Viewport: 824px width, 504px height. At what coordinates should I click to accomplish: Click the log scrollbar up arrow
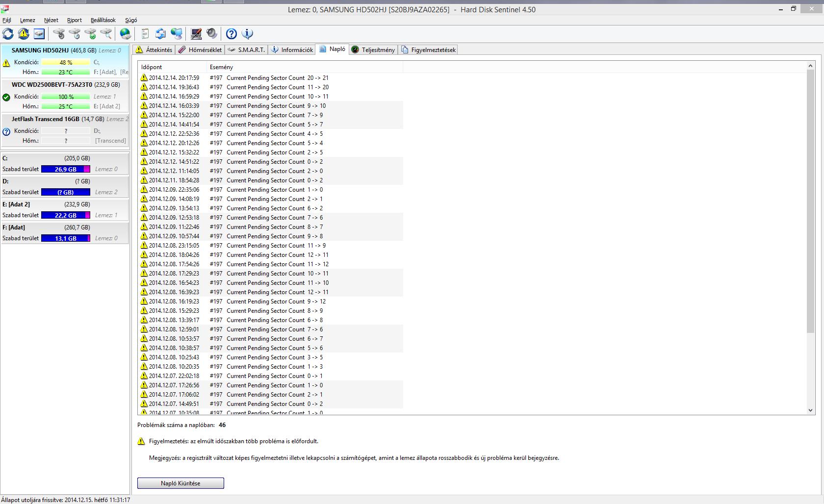click(x=810, y=66)
